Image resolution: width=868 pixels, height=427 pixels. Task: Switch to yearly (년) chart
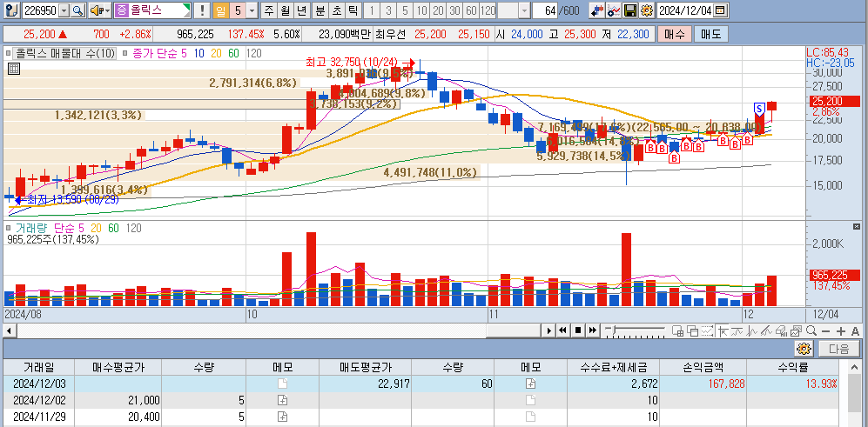[300, 10]
